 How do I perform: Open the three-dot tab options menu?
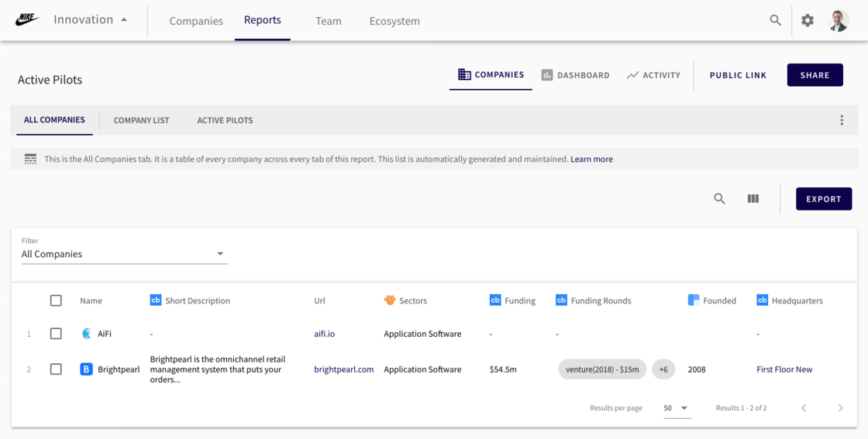click(842, 120)
